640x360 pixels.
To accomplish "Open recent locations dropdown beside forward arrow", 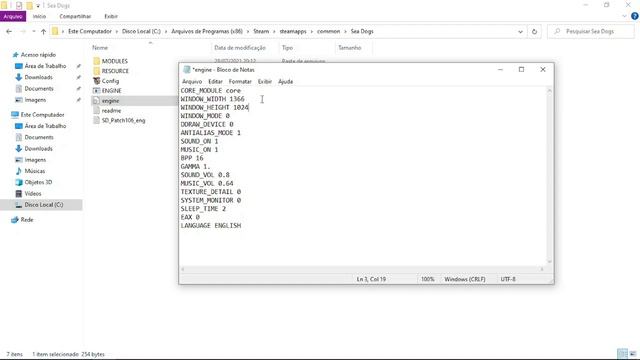I will point(33,31).
